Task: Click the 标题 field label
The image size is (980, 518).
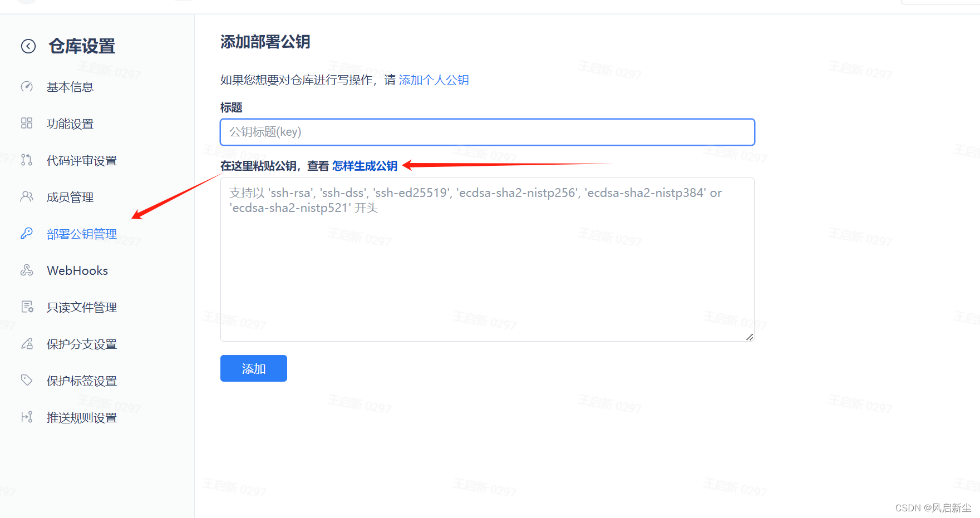Action: point(232,107)
